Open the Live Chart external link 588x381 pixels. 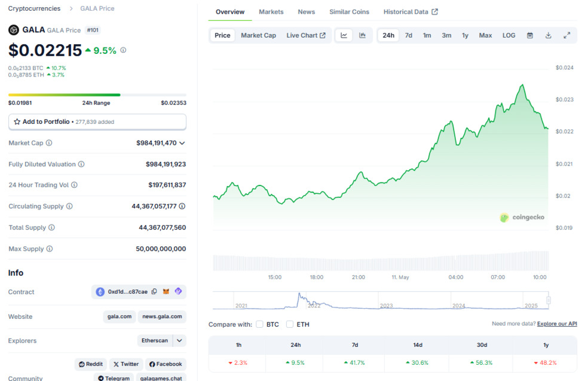tap(305, 35)
